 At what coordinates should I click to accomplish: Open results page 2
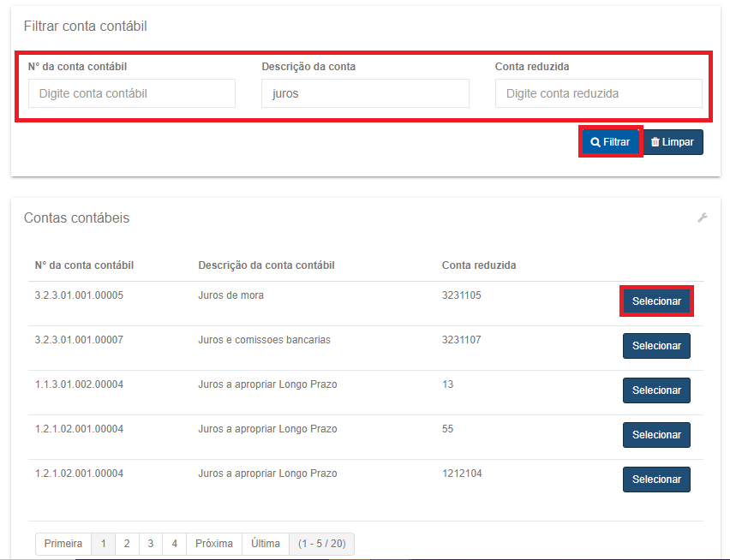[x=127, y=544]
